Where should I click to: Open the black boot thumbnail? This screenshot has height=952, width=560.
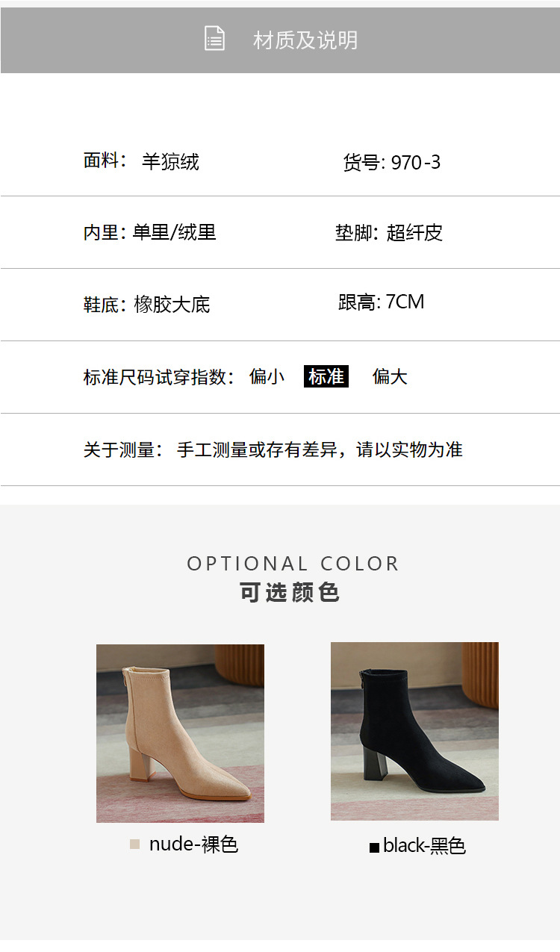point(414,731)
